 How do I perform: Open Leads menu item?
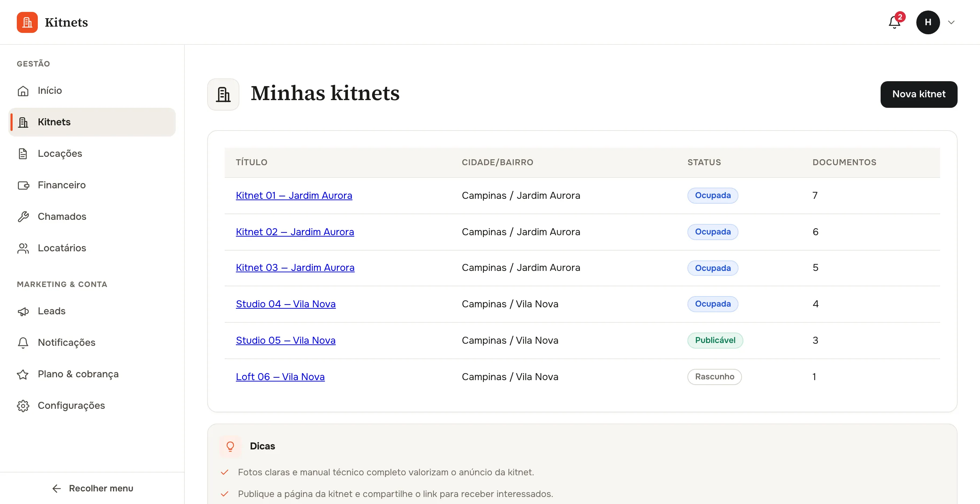pyautogui.click(x=92, y=311)
